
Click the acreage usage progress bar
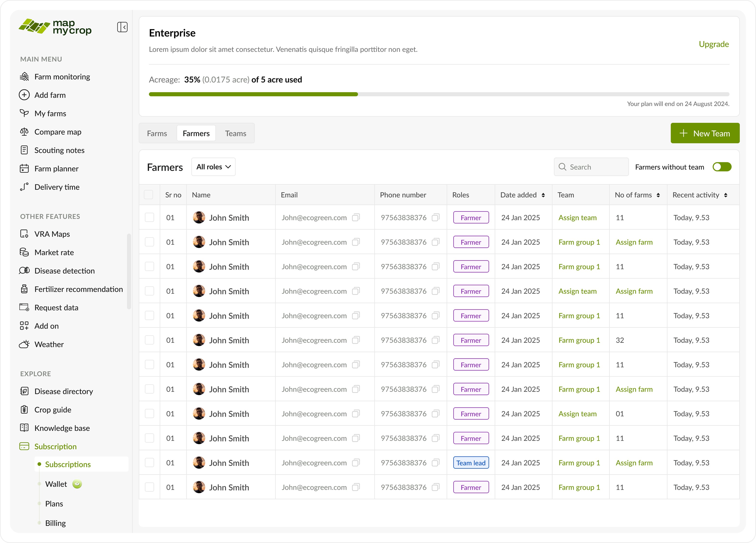(439, 94)
